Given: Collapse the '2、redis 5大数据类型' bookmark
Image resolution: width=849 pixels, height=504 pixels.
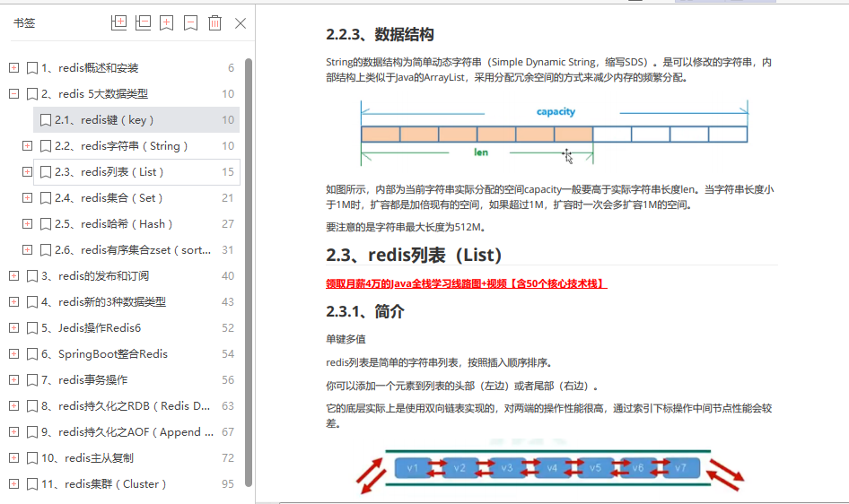Looking at the screenshot, I should [14, 93].
